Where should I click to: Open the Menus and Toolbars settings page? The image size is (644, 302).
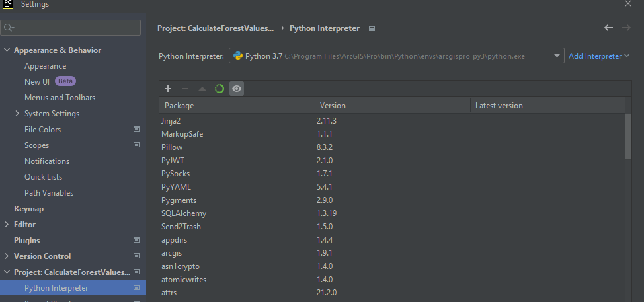click(60, 98)
